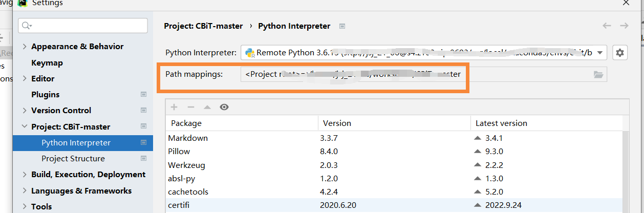Click the upgrade arrow next to 2022.9.24
This screenshot has height=213, width=644.
pyautogui.click(x=478, y=205)
